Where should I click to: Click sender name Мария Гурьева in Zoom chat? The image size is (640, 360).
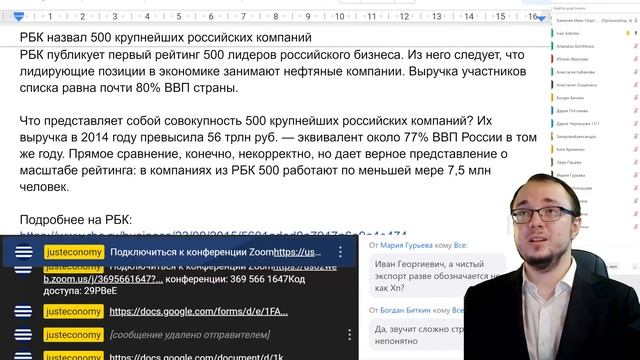point(406,245)
